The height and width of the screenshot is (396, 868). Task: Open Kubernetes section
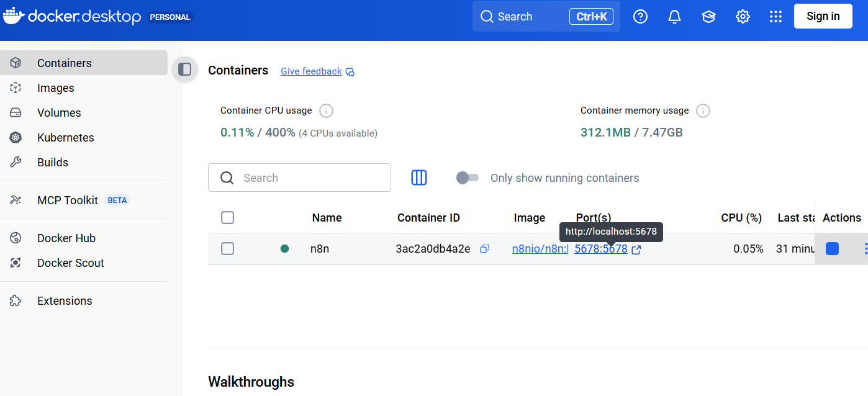(x=84, y=137)
